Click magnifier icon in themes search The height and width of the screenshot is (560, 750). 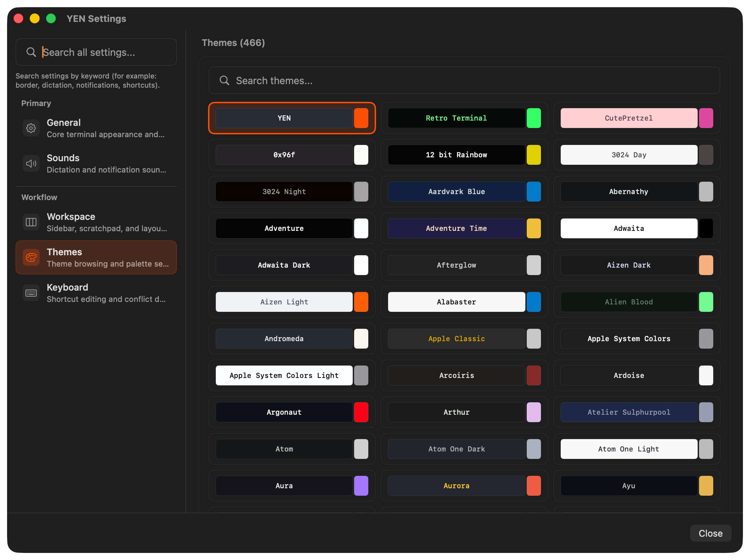pos(224,80)
